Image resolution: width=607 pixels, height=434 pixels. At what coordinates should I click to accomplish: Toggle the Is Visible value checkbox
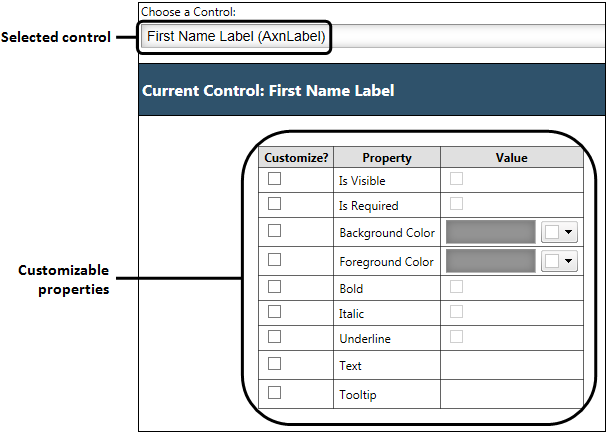456,179
